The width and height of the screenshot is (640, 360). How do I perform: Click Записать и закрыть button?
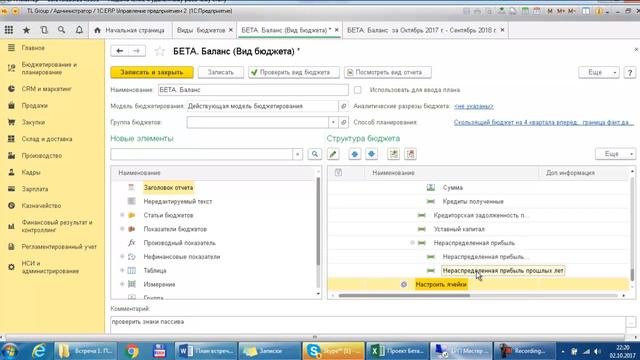152,72
